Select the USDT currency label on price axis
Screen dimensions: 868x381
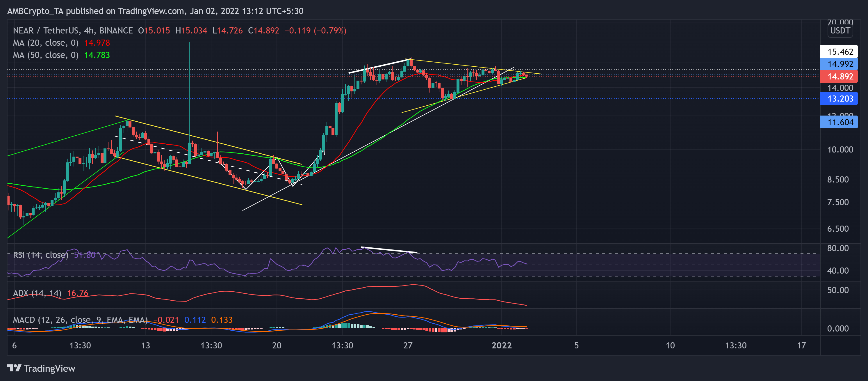tap(840, 31)
